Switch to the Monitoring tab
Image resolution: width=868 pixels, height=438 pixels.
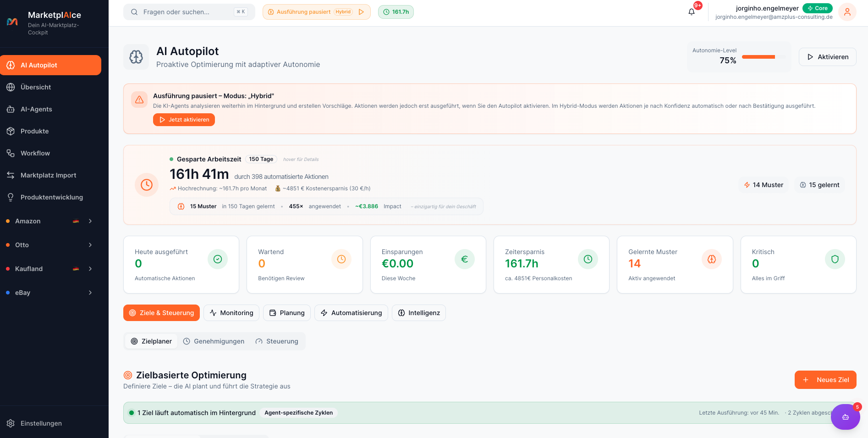231,313
